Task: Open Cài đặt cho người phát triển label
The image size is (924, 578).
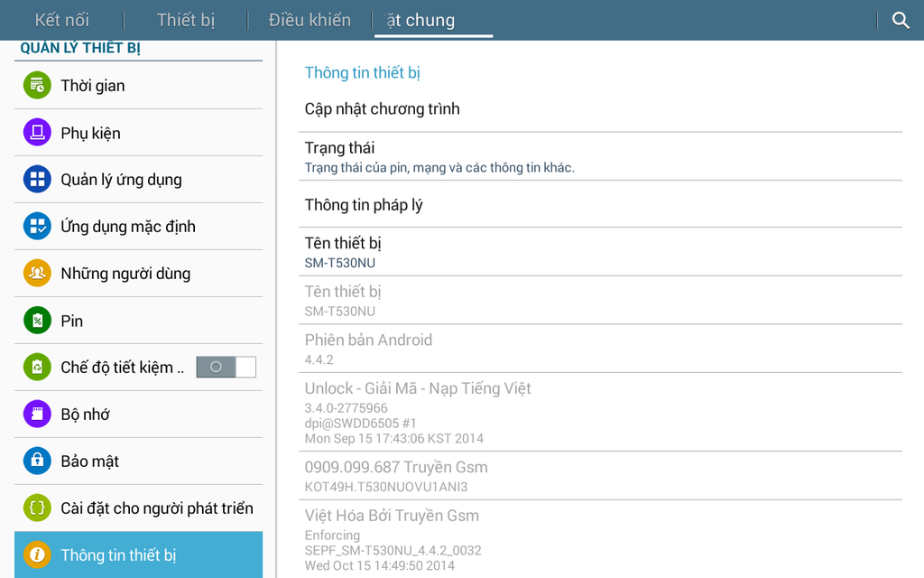Action: pos(157,508)
